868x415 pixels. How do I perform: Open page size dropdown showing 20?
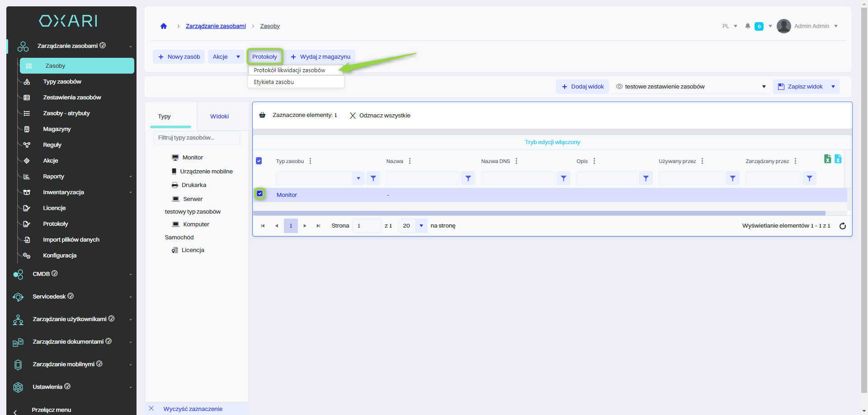tap(421, 226)
